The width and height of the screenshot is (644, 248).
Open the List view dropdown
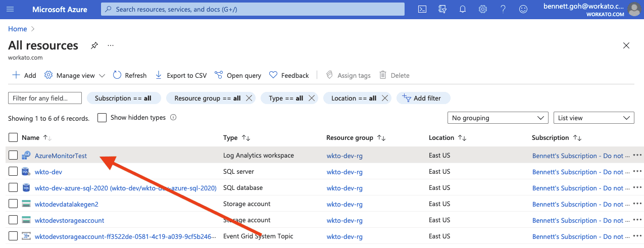[x=593, y=118]
